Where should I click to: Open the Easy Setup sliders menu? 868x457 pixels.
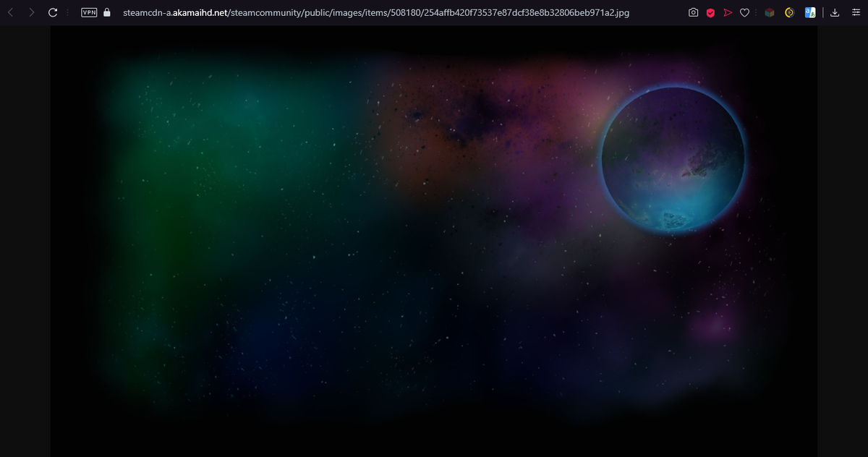[856, 12]
